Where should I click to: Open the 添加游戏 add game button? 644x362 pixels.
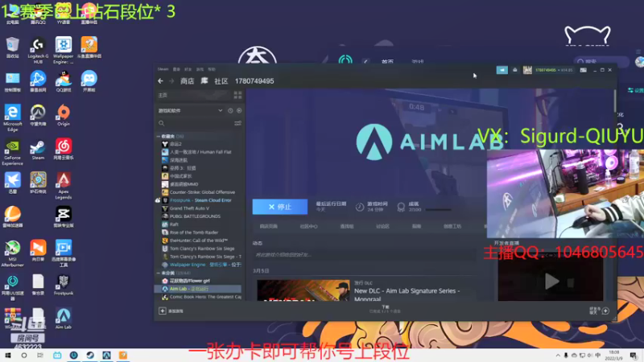[171, 311]
